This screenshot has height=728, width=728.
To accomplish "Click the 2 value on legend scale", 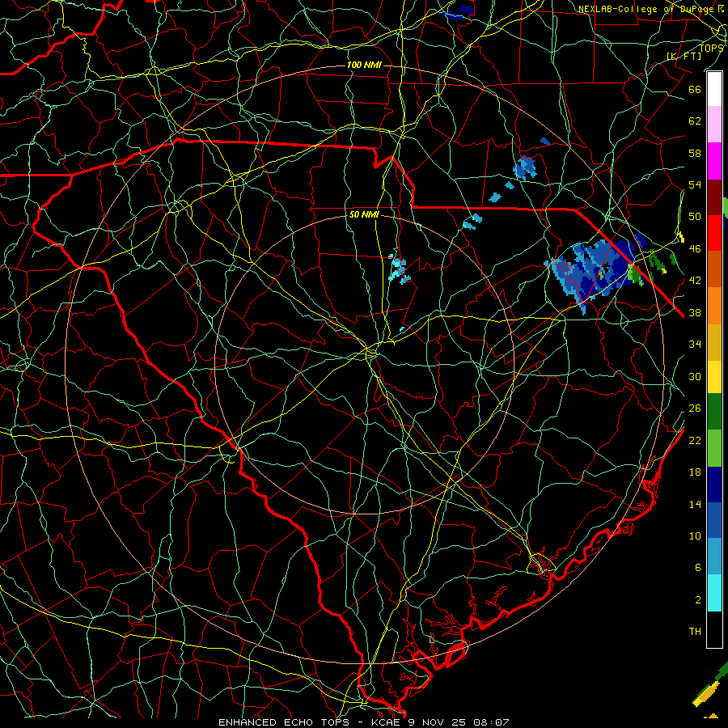I will pos(697,600).
